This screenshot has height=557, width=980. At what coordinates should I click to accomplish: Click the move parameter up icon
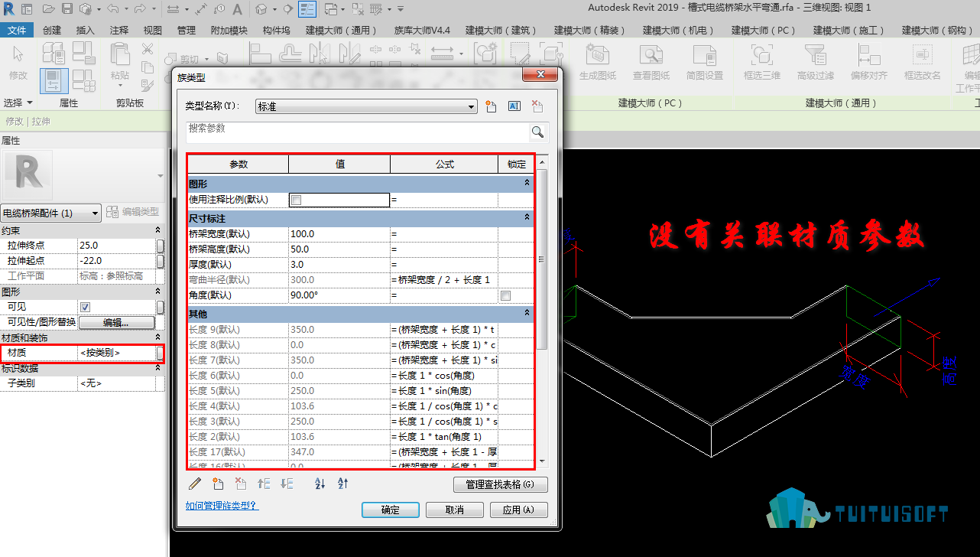pos(264,484)
